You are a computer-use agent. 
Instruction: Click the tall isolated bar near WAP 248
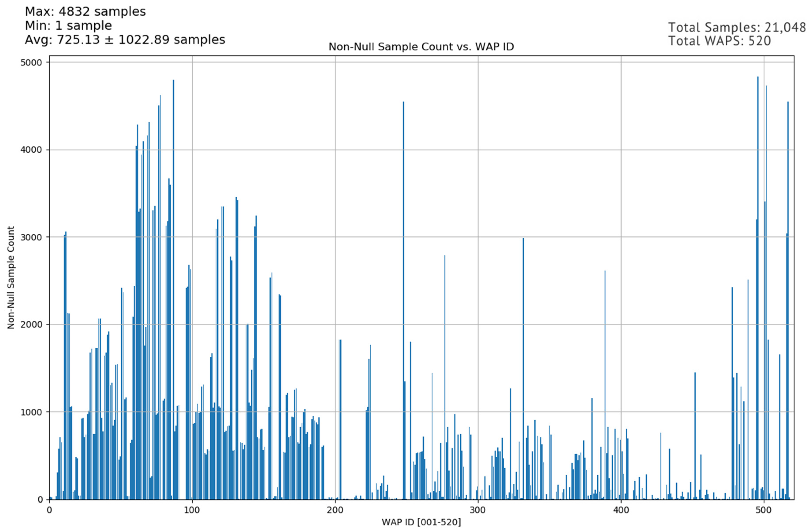[403, 300]
